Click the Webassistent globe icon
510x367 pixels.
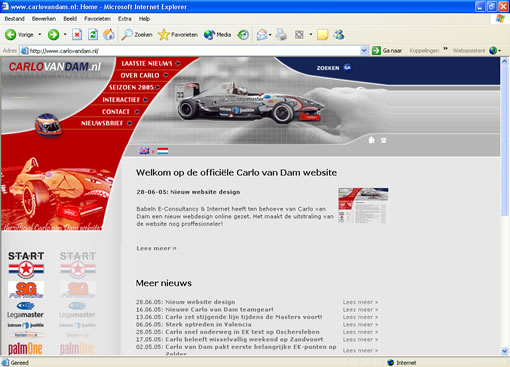click(493, 51)
